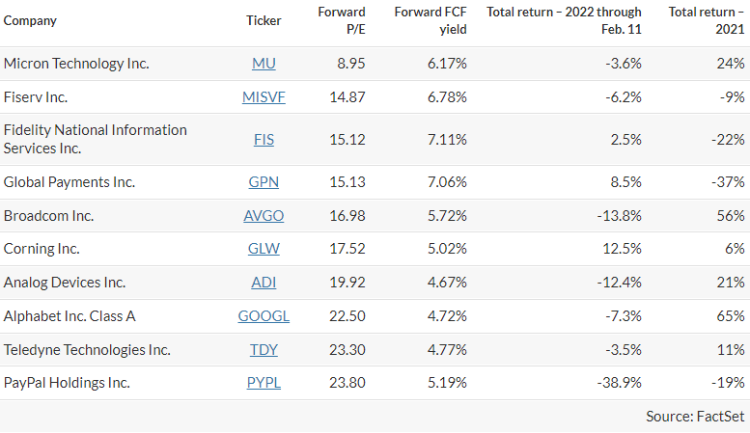
Task: Click the Total return 2021 header
Action: point(706,20)
